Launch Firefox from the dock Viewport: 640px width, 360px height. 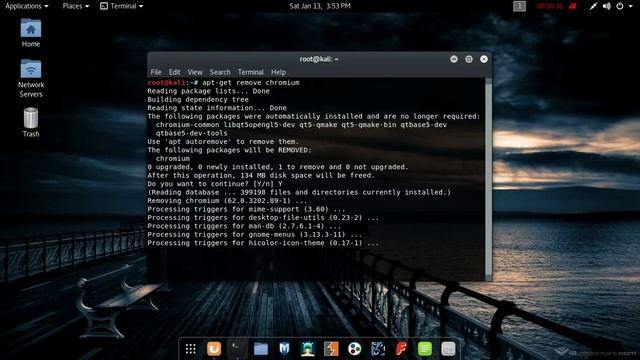coord(214,349)
